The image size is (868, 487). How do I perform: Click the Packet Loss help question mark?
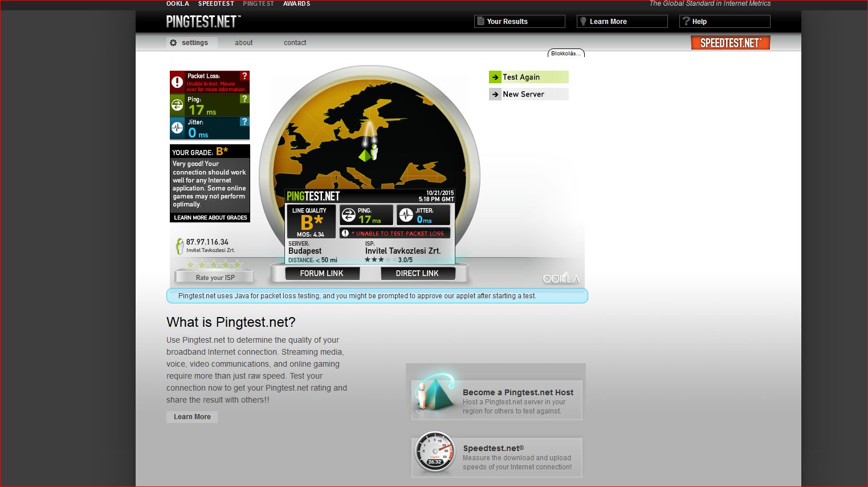pyautogui.click(x=244, y=76)
